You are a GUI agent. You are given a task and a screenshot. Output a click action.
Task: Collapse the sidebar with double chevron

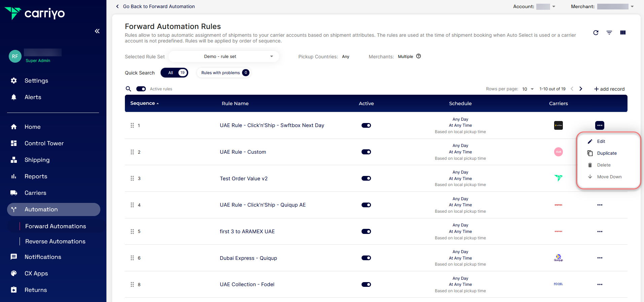pyautogui.click(x=97, y=31)
